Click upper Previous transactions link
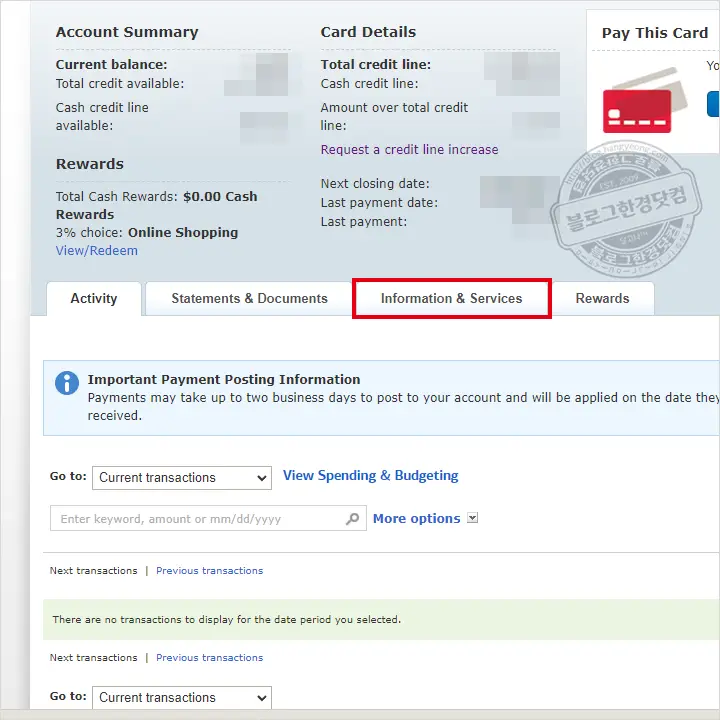The image size is (720, 720). [x=209, y=571]
